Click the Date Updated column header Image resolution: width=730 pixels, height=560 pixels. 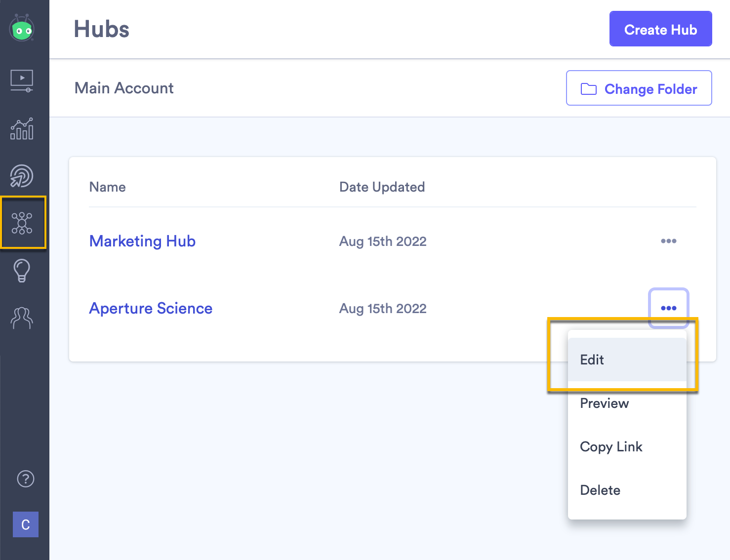pos(382,187)
